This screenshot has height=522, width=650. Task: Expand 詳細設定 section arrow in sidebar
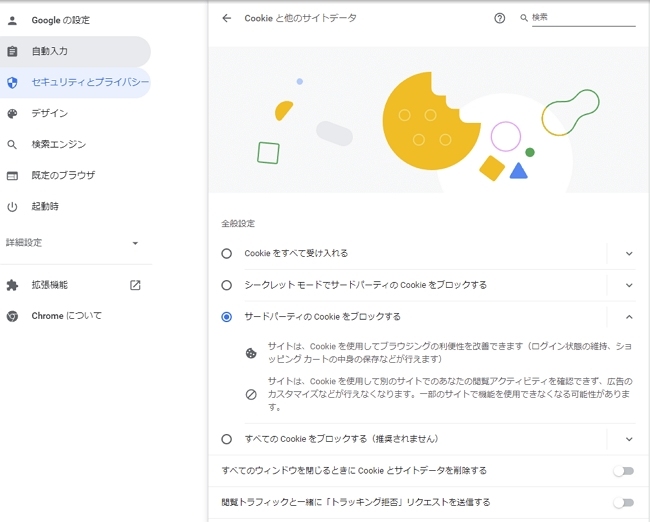(135, 243)
